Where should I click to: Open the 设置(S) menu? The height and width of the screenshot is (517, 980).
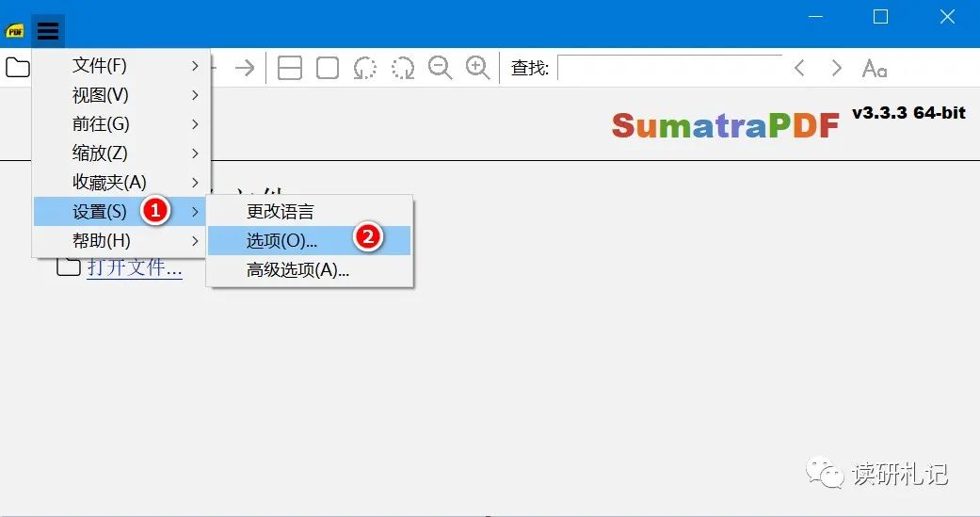(120, 211)
